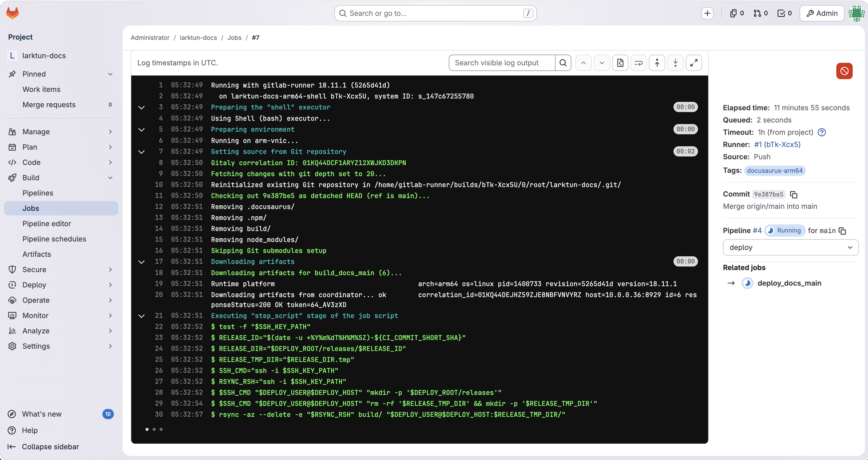Open the create new menu with the plus icon
Image resolution: width=868 pixels, height=460 pixels.
tap(707, 13)
